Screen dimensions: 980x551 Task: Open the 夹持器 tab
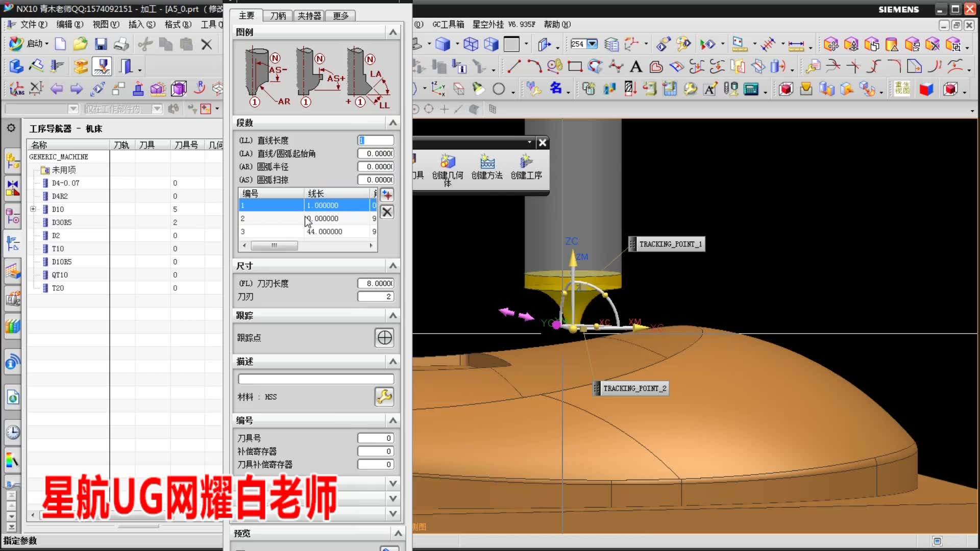click(x=309, y=15)
